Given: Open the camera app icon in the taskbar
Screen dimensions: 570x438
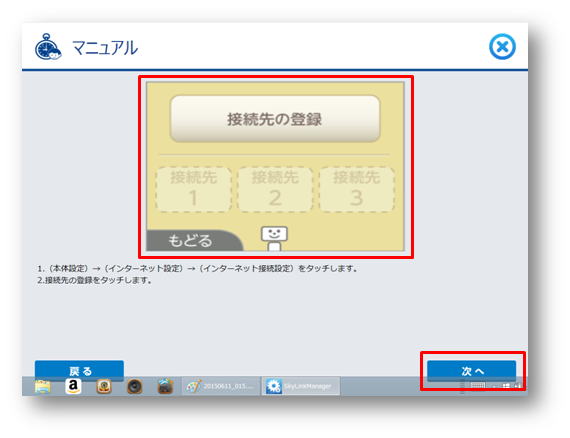Looking at the screenshot, I should pos(165,386).
